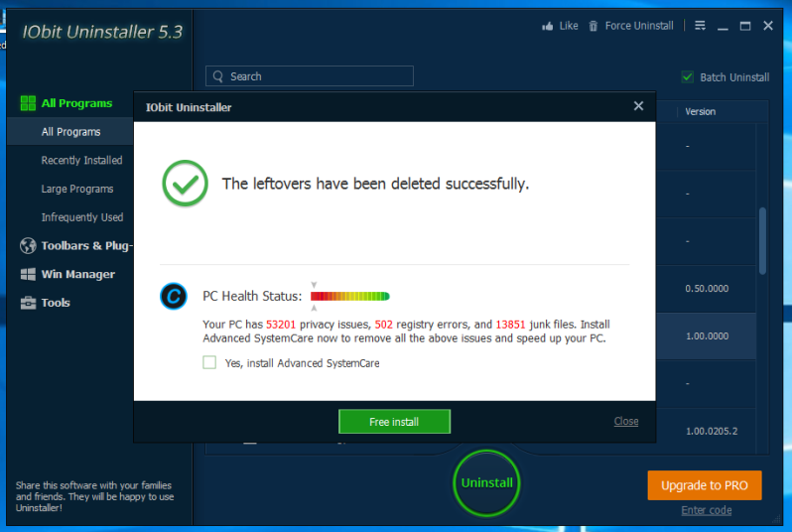Screen dimensions: 792x532
Task: Open the All Programs sub-item
Action: click(70, 132)
